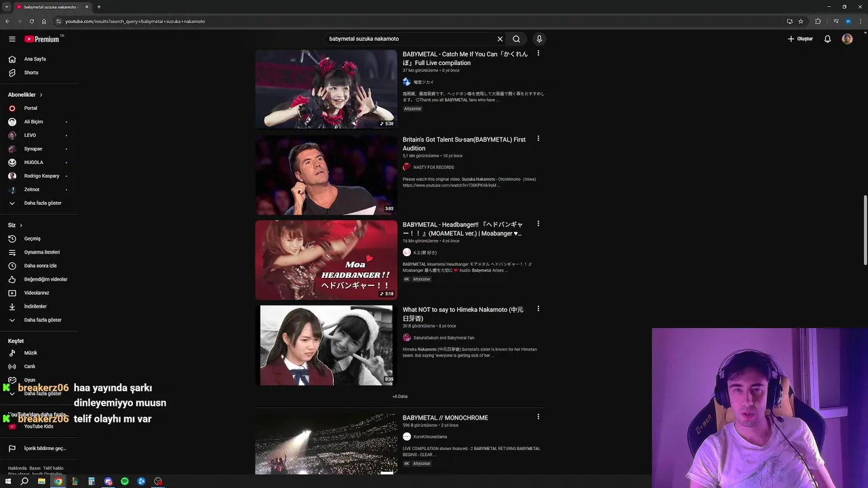The height and width of the screenshot is (488, 868).
Task: Open options menu for MONOCHROME video
Action: point(538,416)
